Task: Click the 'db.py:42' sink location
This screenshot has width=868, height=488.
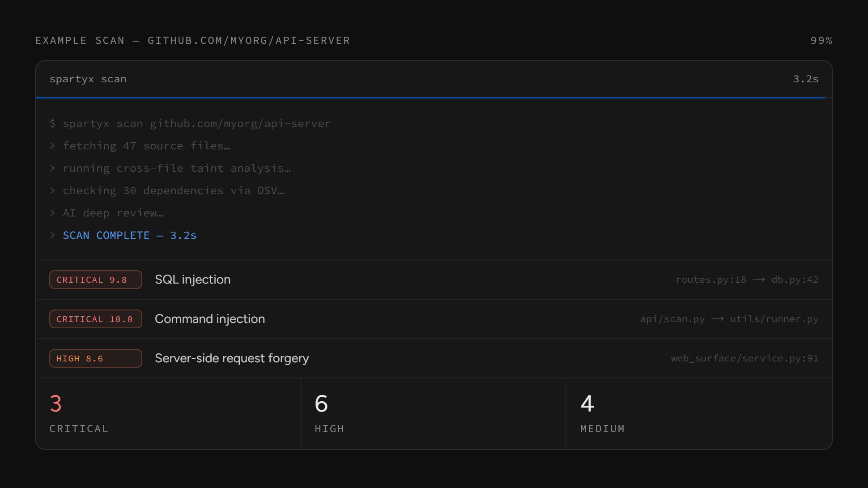Action: coord(795,280)
